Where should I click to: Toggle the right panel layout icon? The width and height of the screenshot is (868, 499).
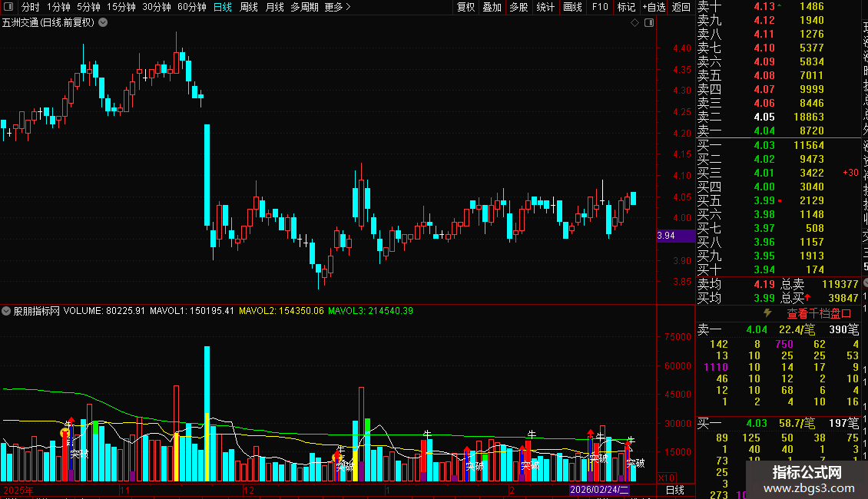[649, 23]
